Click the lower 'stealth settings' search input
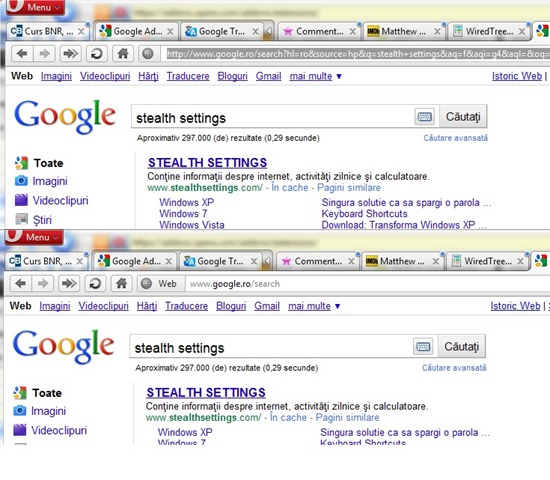This screenshot has height=480, width=550. [x=271, y=347]
